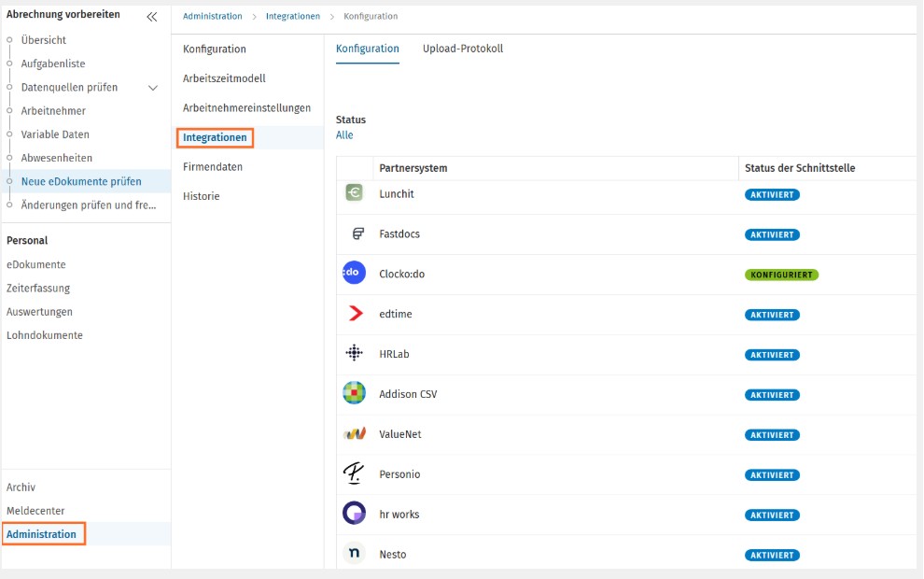This screenshot has height=579, width=924.
Task: Click the Integrationen breadcrumb link
Action: coord(293,17)
